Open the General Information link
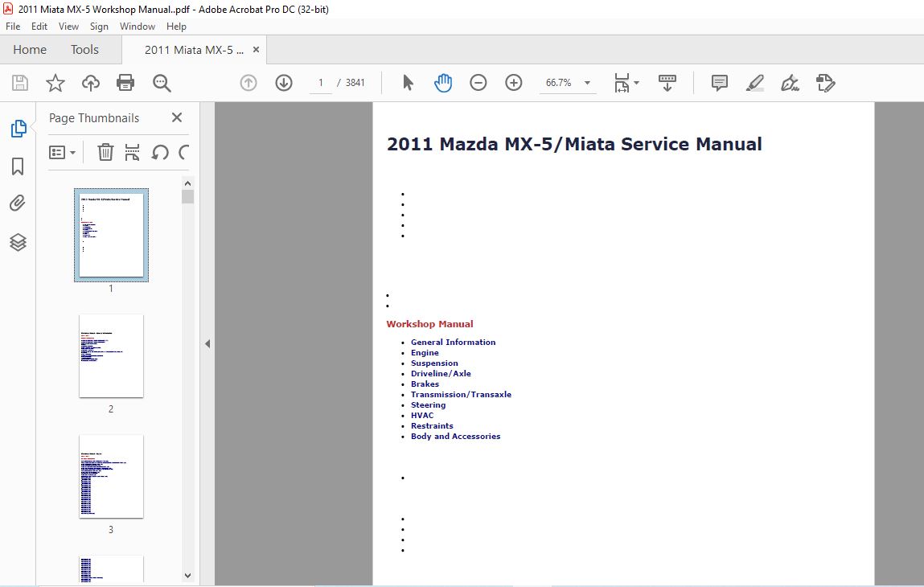Viewport: 924px width, 587px height. (x=454, y=342)
